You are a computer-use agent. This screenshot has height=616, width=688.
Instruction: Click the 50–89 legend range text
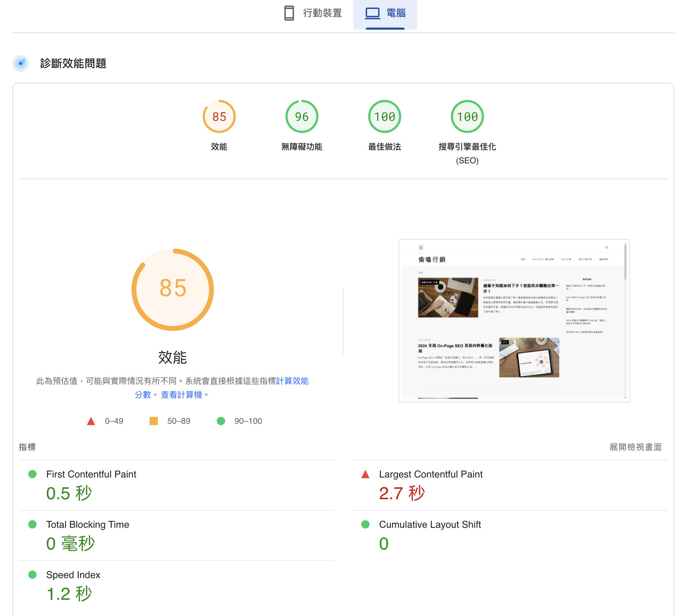pyautogui.click(x=179, y=421)
